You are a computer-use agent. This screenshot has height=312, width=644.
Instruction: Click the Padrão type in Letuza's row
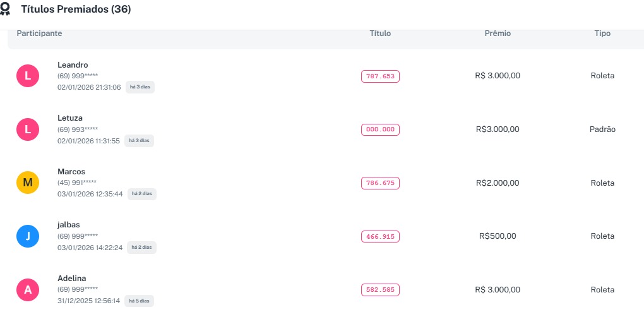[602, 129]
